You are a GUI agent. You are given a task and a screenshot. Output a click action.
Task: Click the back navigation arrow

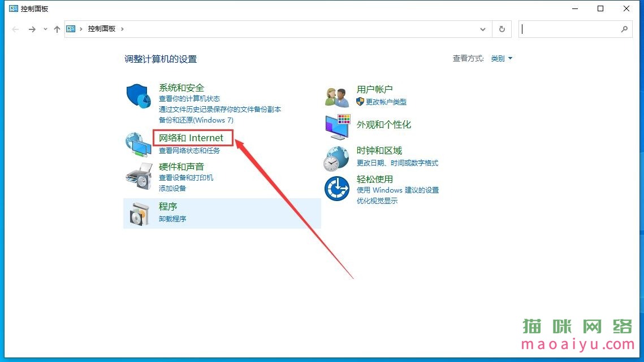[15, 29]
